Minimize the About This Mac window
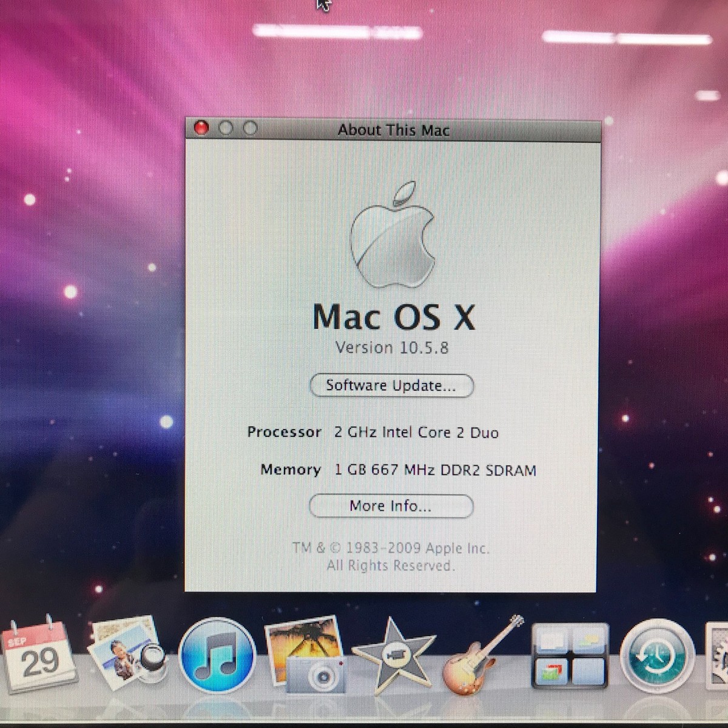Image resolution: width=728 pixels, height=728 pixels. coord(227,128)
